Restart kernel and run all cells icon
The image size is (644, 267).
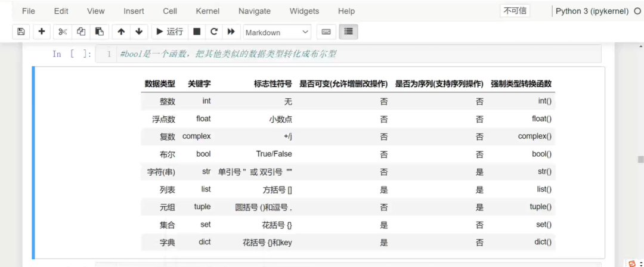(x=231, y=32)
